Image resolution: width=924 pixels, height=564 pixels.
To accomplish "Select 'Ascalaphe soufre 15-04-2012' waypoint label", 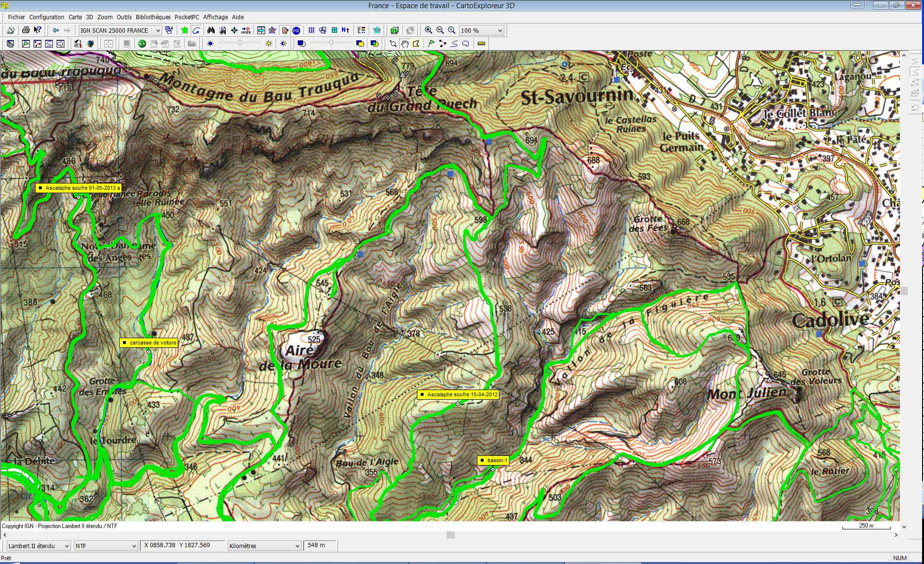I will click(458, 394).
